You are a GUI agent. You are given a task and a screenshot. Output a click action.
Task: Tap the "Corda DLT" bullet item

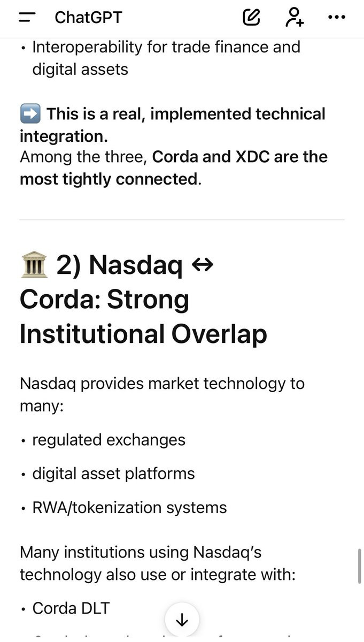pos(71,608)
